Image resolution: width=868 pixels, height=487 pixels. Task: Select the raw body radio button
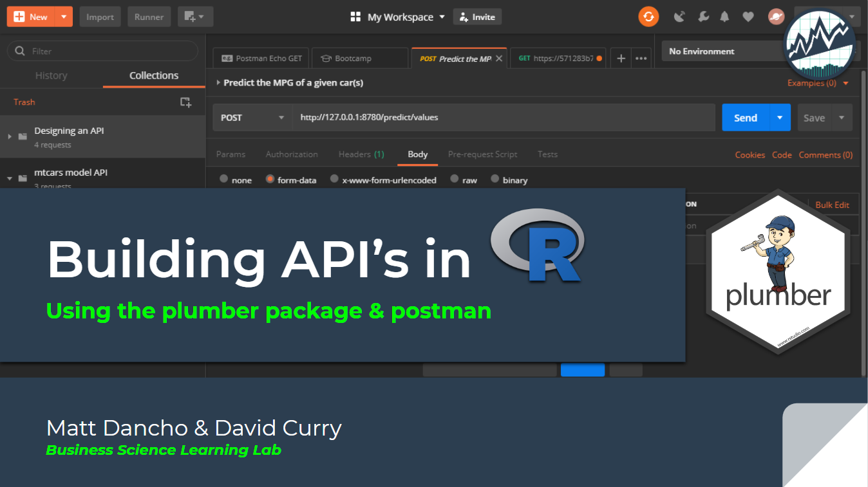tap(455, 179)
